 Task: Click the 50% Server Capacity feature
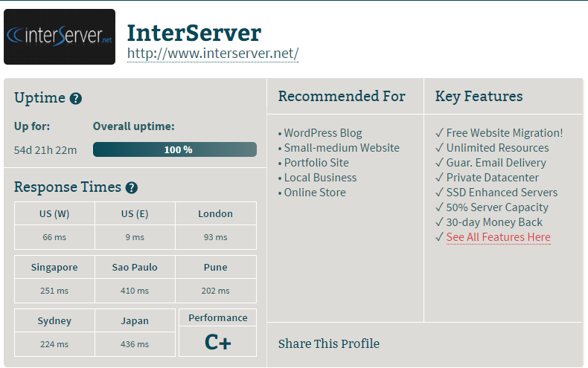click(x=497, y=207)
